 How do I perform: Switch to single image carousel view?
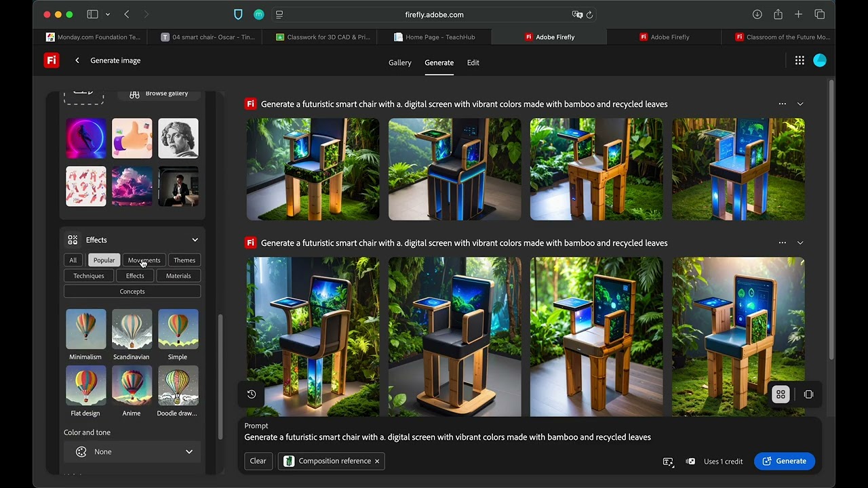[808, 394]
